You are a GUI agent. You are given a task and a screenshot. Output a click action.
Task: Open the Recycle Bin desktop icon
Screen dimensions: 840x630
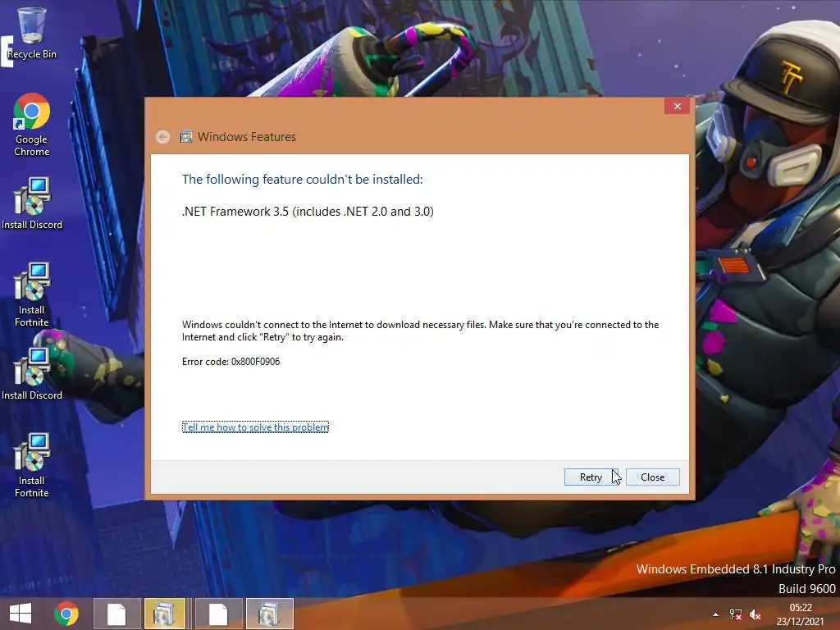point(32,32)
